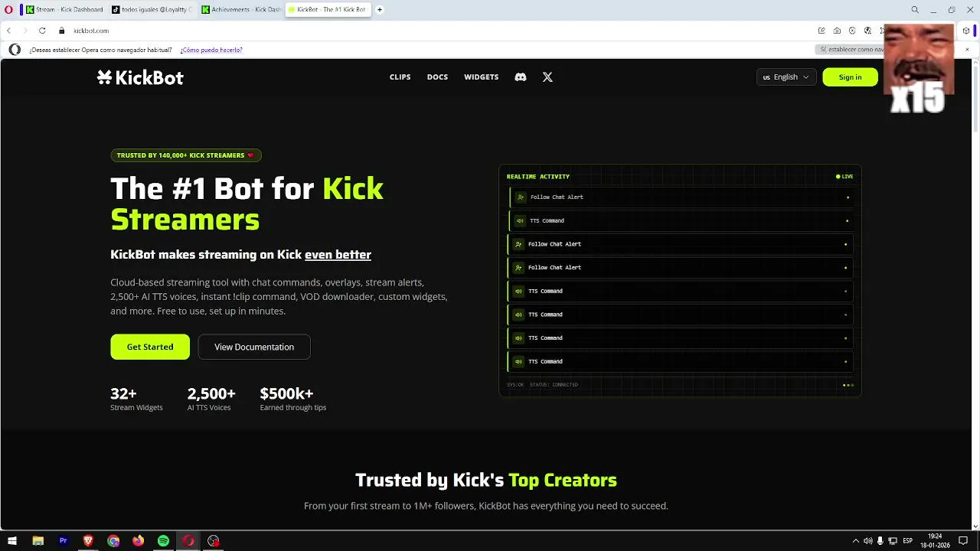Click the LIVE indicator in activity panel
980x551 pixels.
844,177
